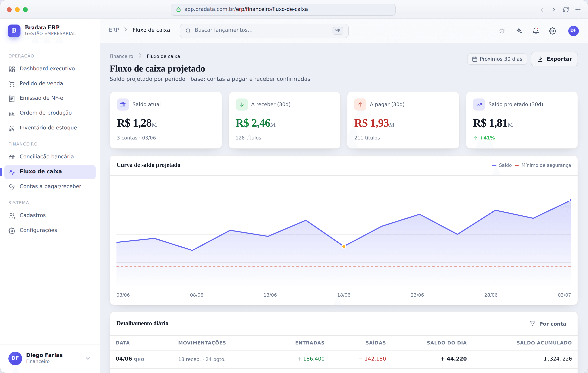Expand the Diego Farias profile chevron
This screenshot has width=588, height=373.
point(88,358)
